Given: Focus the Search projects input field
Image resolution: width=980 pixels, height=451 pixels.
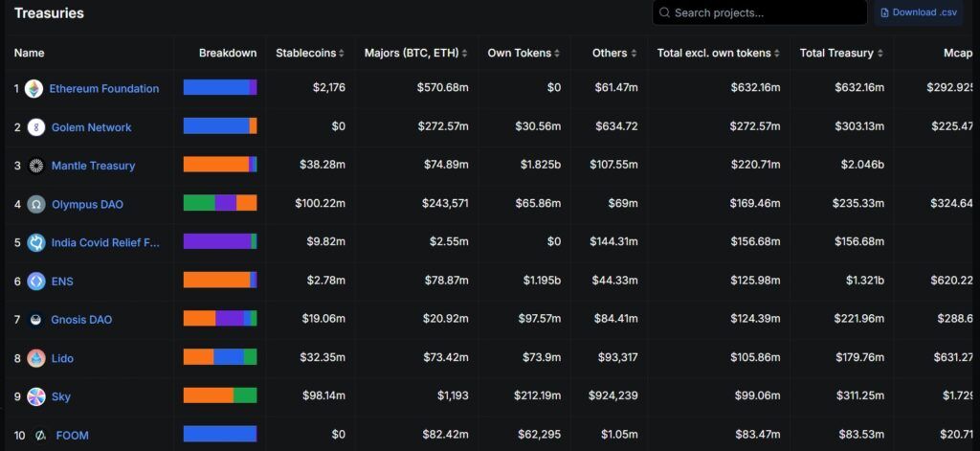Looking at the screenshot, I should [x=759, y=12].
